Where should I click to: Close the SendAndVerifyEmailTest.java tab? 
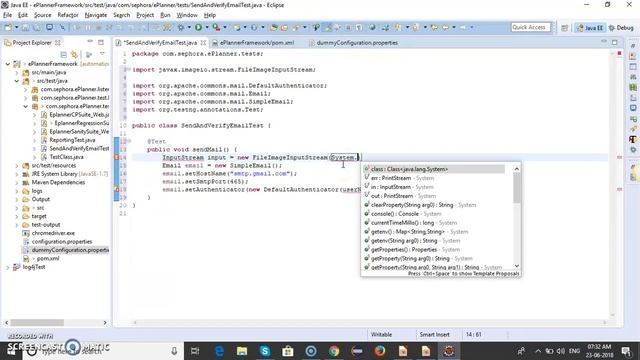point(203,42)
